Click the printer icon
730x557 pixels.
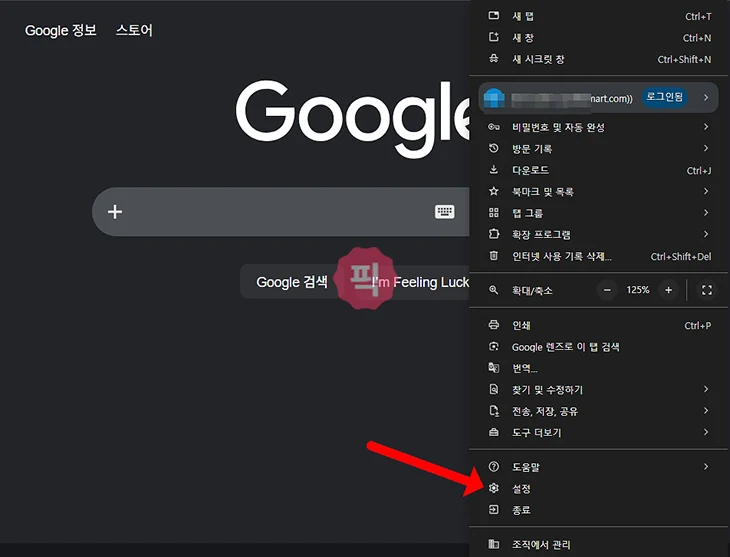tap(493, 325)
